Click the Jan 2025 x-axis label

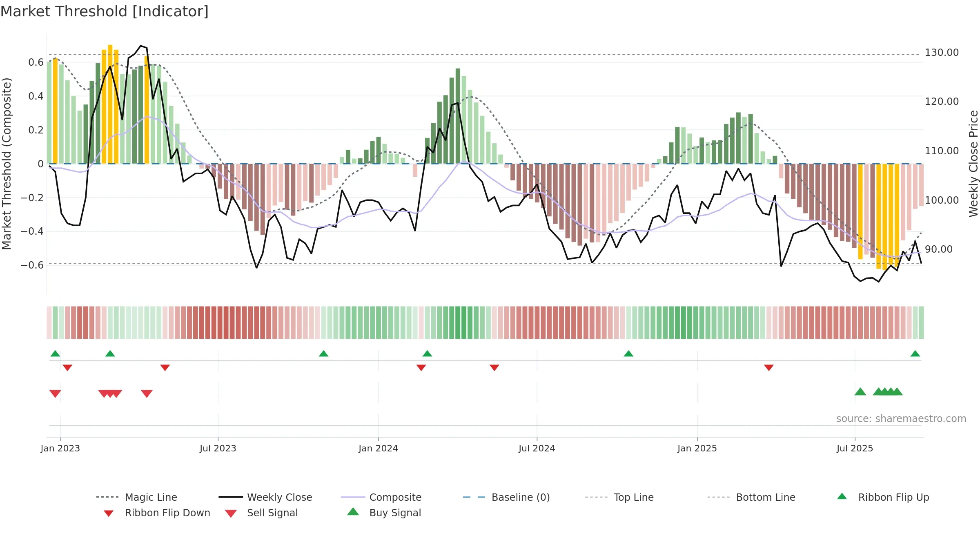pos(697,448)
